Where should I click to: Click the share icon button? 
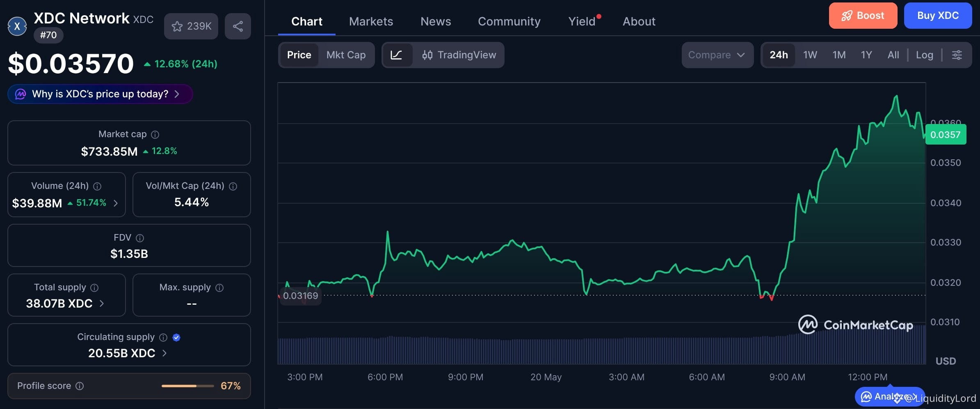tap(238, 26)
